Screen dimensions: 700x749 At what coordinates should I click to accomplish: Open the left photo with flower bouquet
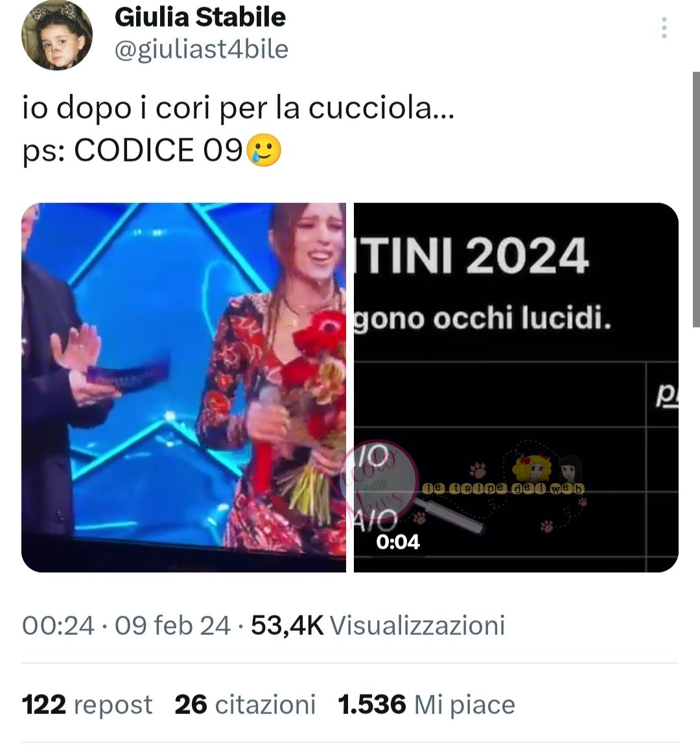click(184, 387)
